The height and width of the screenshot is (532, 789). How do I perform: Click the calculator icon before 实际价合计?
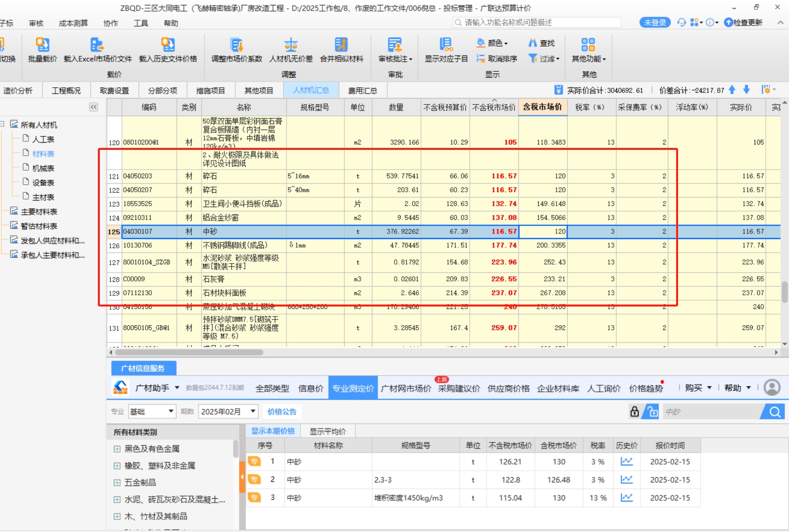[558, 90]
